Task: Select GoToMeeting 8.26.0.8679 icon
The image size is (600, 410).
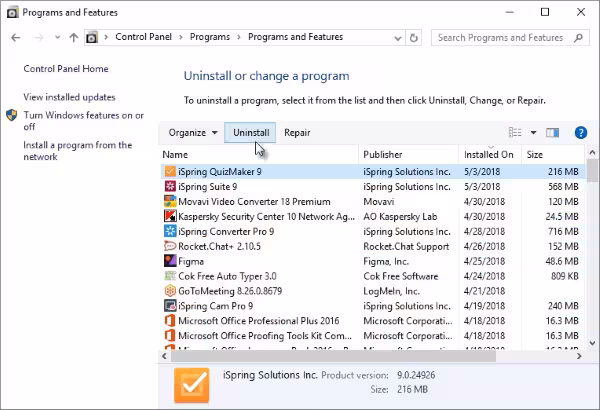Action: click(170, 291)
